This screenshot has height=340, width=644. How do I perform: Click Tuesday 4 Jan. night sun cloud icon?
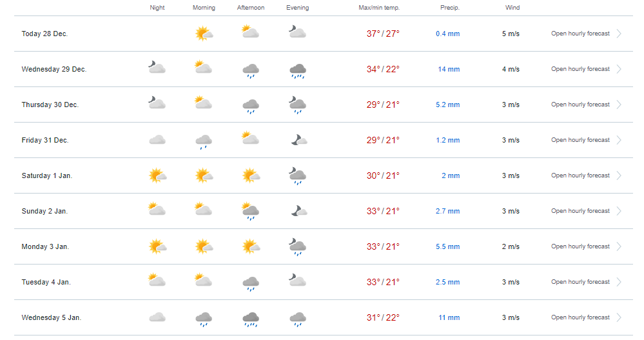[x=157, y=281]
